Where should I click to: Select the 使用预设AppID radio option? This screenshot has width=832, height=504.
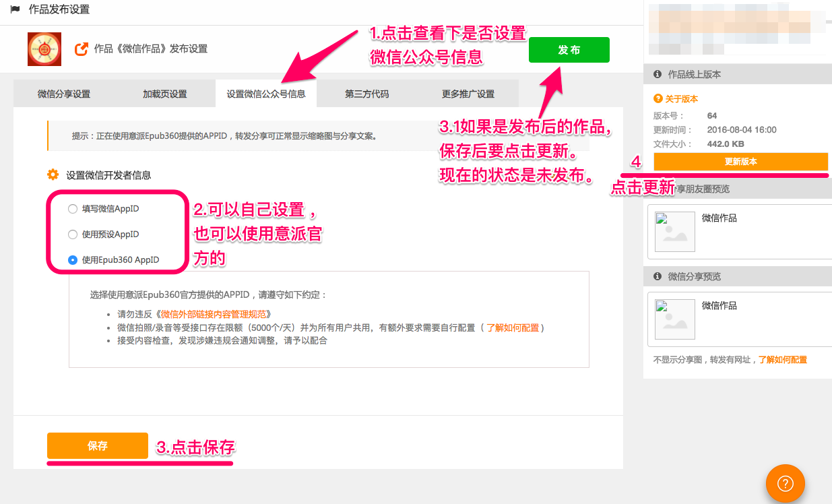pyautogui.click(x=73, y=234)
